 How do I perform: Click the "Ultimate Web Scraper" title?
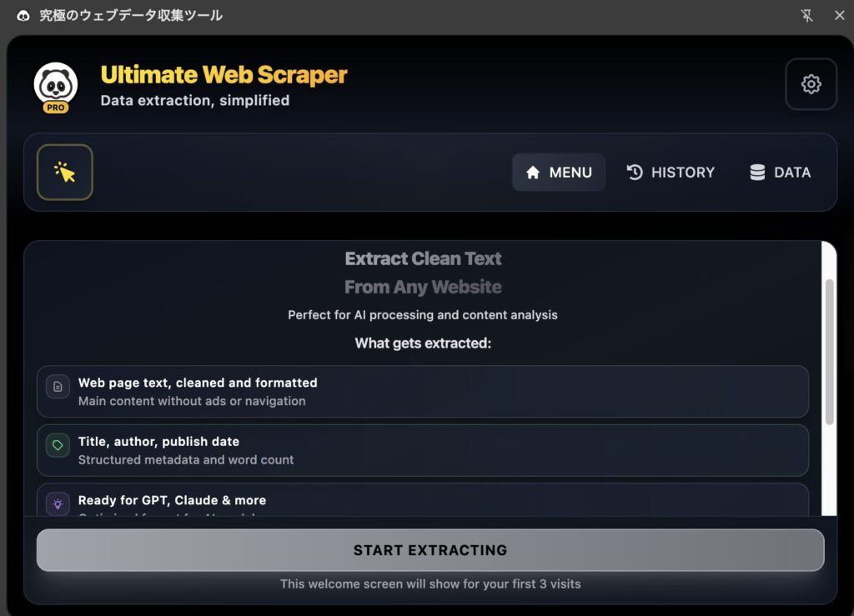point(224,75)
